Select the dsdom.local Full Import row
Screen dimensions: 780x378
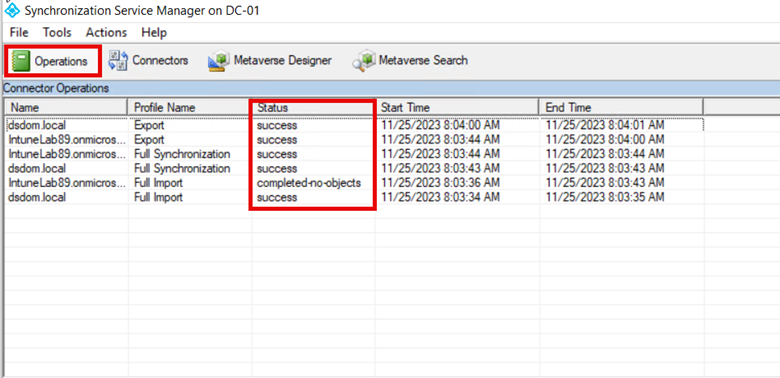355,197
